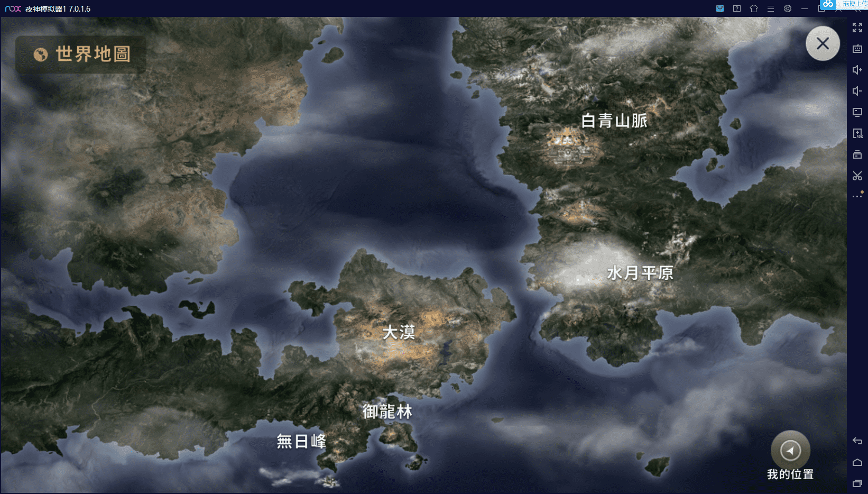Click the 我的位置 locate button
868x494 pixels.
pos(790,455)
